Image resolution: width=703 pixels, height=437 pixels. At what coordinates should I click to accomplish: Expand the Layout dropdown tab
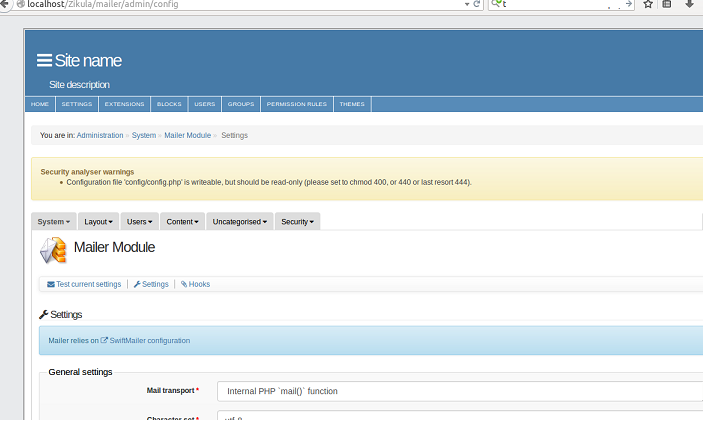coord(98,221)
